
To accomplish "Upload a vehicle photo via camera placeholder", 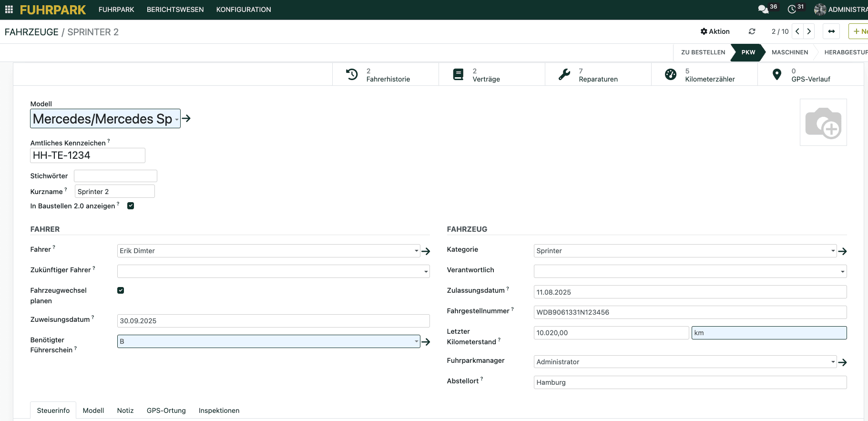I will [823, 123].
